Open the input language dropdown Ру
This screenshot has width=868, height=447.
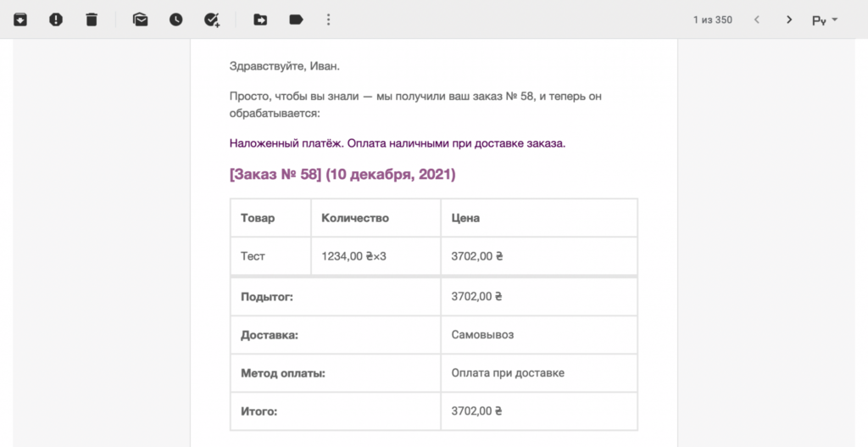point(825,20)
